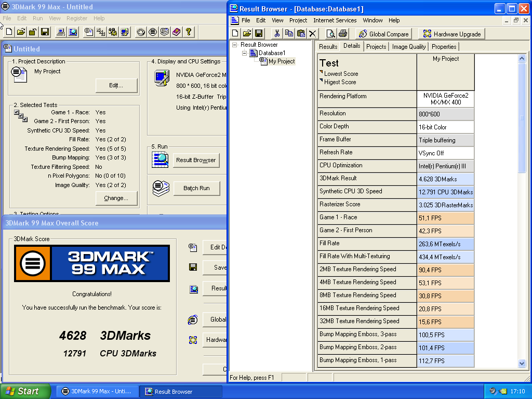Collapse the Result Browser root tree node
Image resolution: width=532 pixels, height=399 pixels.
coord(234,45)
